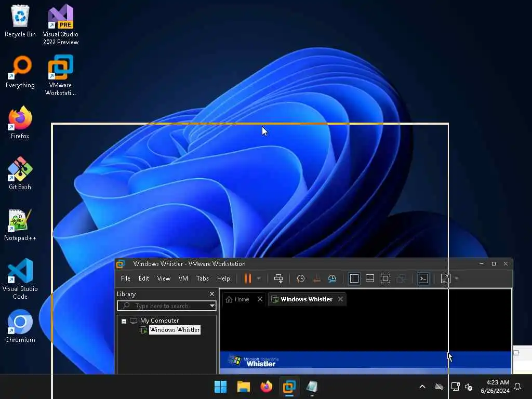Screen dimensions: 532x399
Task: Select the VMware Workstation desktop shortcut
Action: [x=60, y=75]
